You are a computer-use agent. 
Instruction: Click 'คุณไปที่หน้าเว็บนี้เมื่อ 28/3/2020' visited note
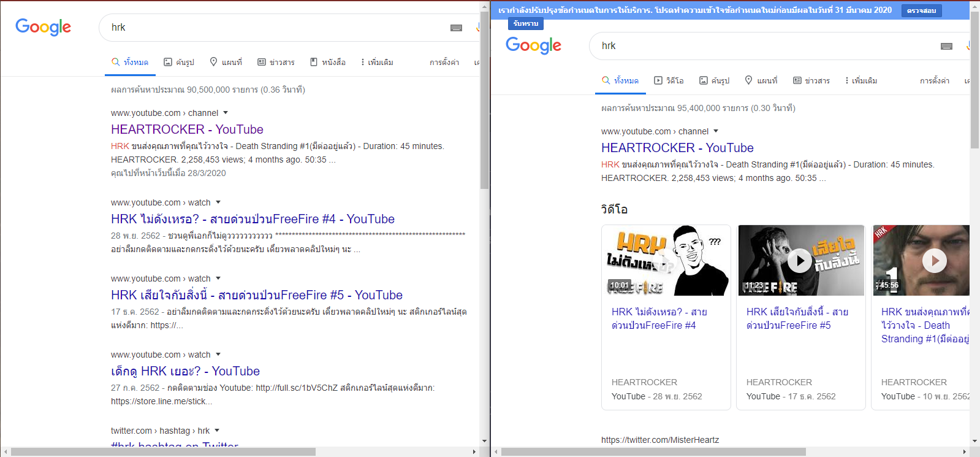[169, 173]
